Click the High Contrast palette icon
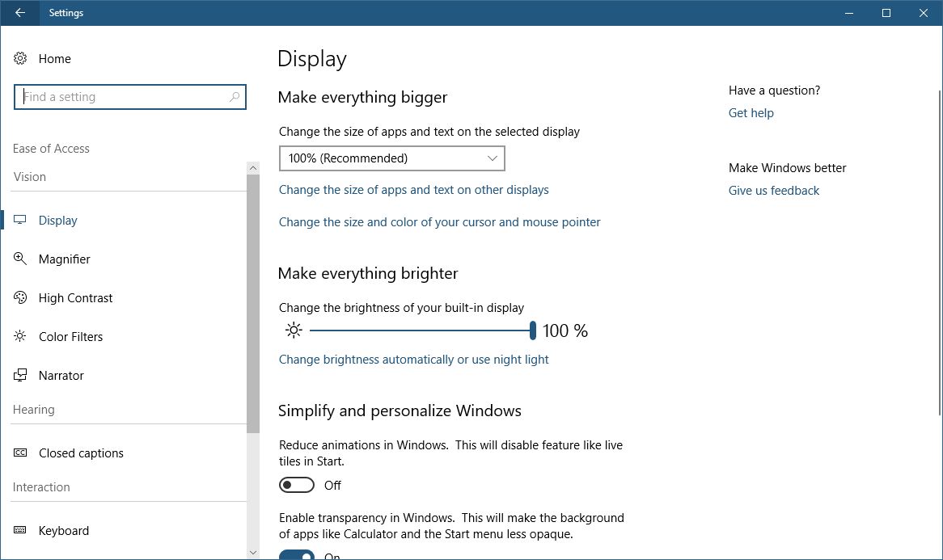This screenshot has width=943, height=560. 20,297
